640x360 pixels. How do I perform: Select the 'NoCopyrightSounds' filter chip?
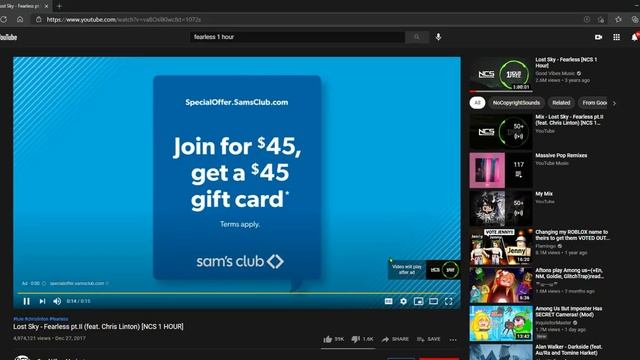coord(516,103)
